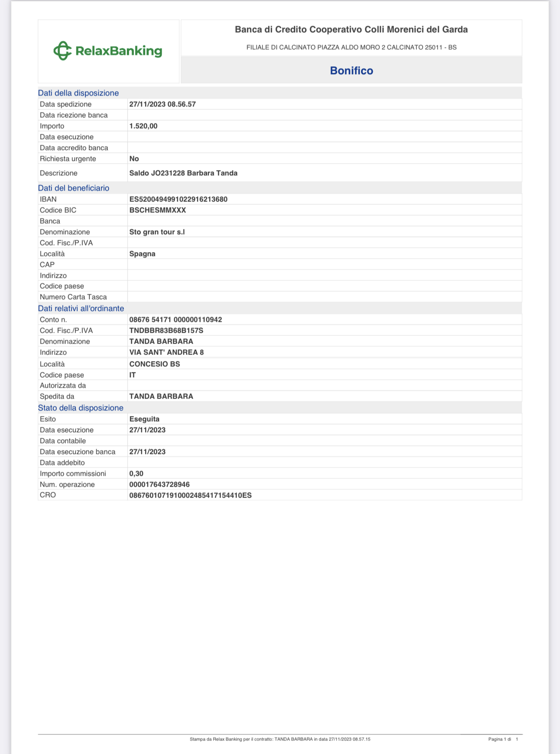Click the beneficiary name Sto gran tour s.l
This screenshot has width=560, height=754.
(x=157, y=232)
